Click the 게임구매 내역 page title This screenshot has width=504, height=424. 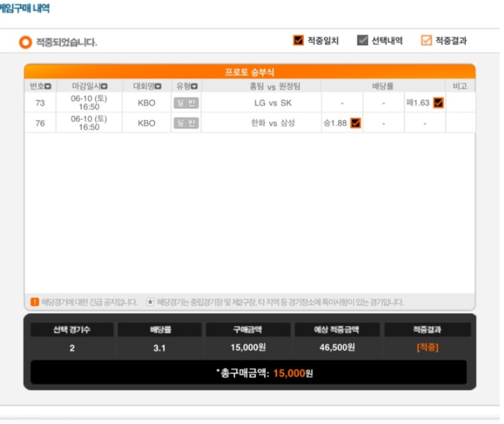click(x=25, y=8)
